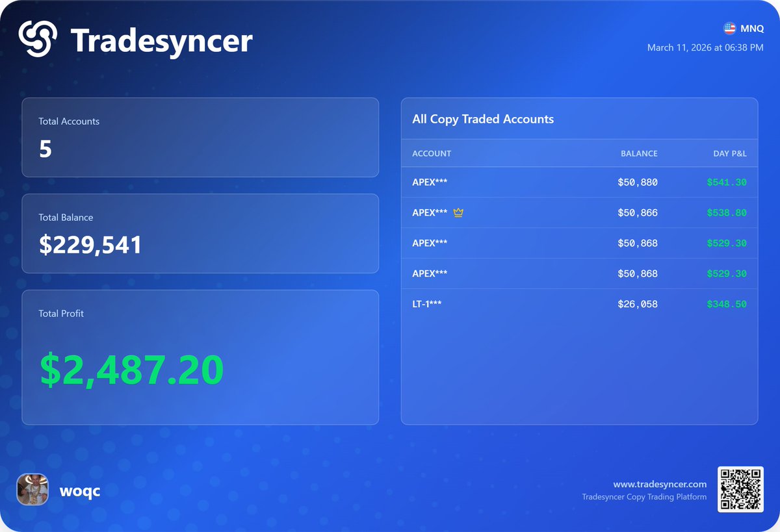Click the $538.80 day P&L value
Image resolution: width=780 pixels, height=532 pixels.
(x=727, y=212)
